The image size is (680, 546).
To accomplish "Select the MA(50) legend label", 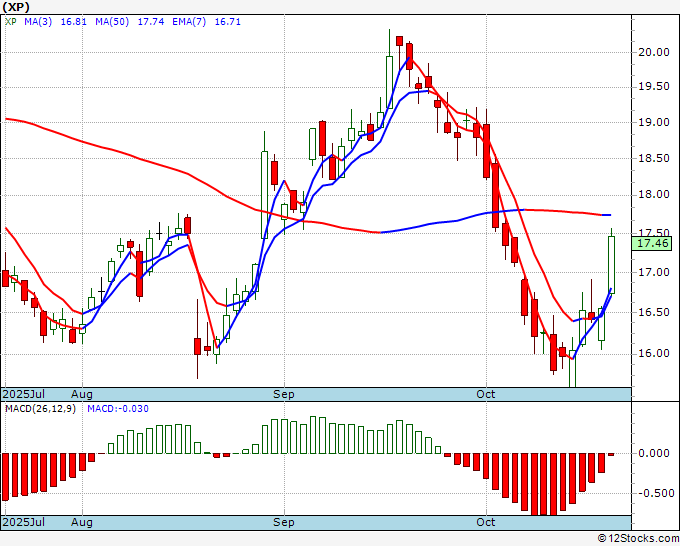I will (112, 22).
